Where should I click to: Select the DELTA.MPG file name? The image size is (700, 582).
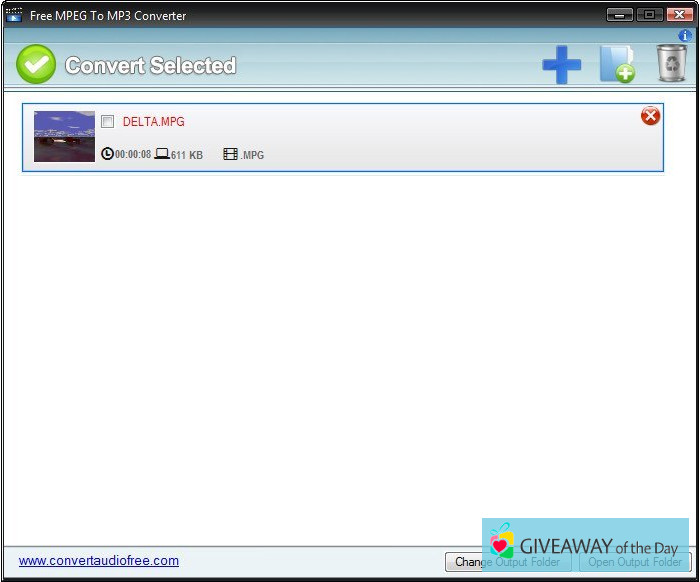153,122
